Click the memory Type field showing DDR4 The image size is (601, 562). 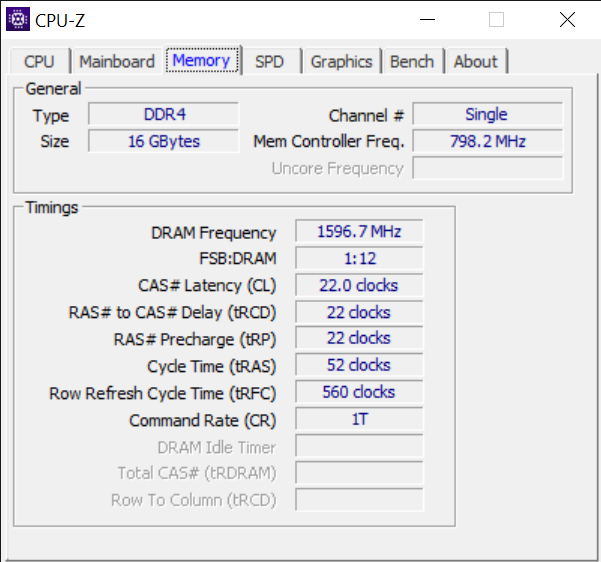tap(163, 114)
